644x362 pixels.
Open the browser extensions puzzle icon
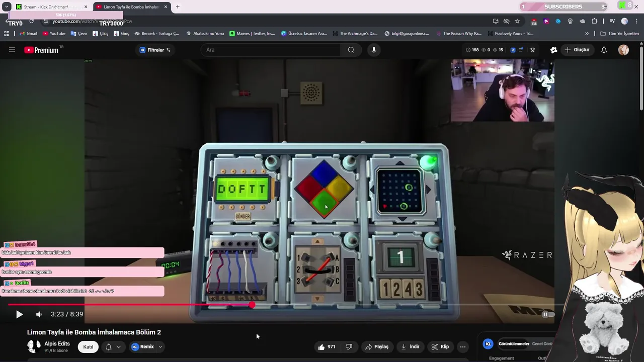coord(595,21)
